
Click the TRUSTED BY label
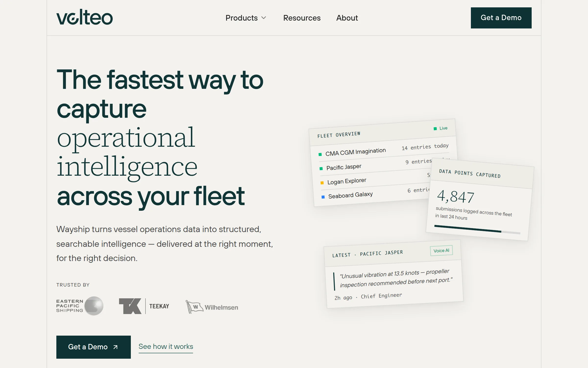tap(73, 285)
